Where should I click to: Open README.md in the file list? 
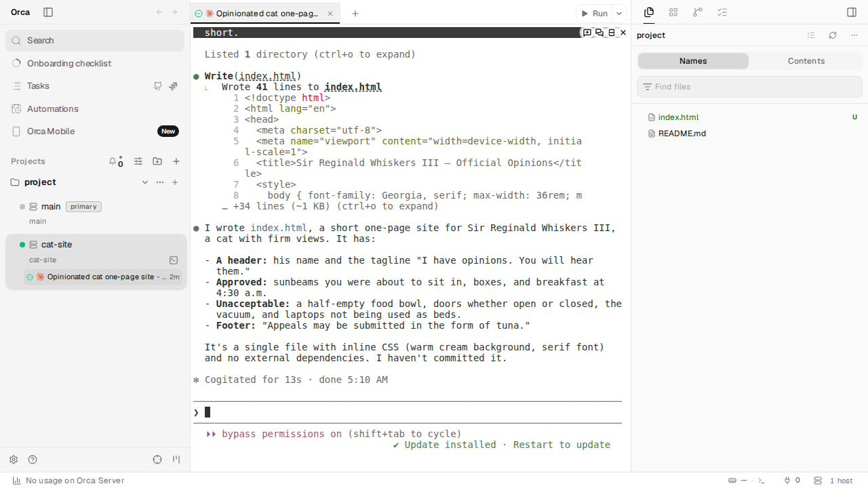[749, 134]
